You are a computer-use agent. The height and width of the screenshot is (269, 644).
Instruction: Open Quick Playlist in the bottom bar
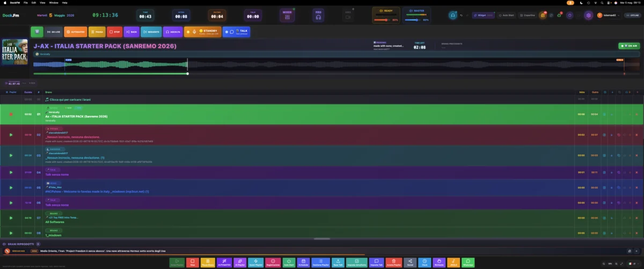[x=256, y=263]
